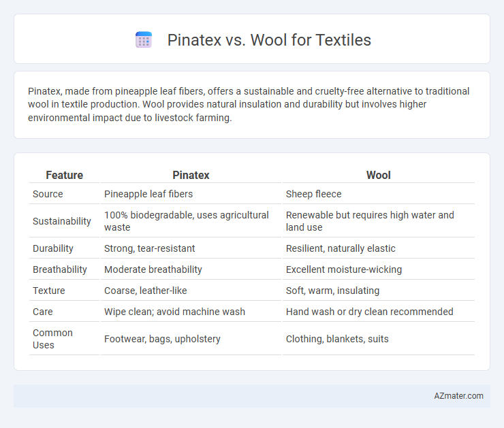Click the 'Texture' row label
Image resolution: width=504 pixels, height=428 pixels.
[x=49, y=291]
